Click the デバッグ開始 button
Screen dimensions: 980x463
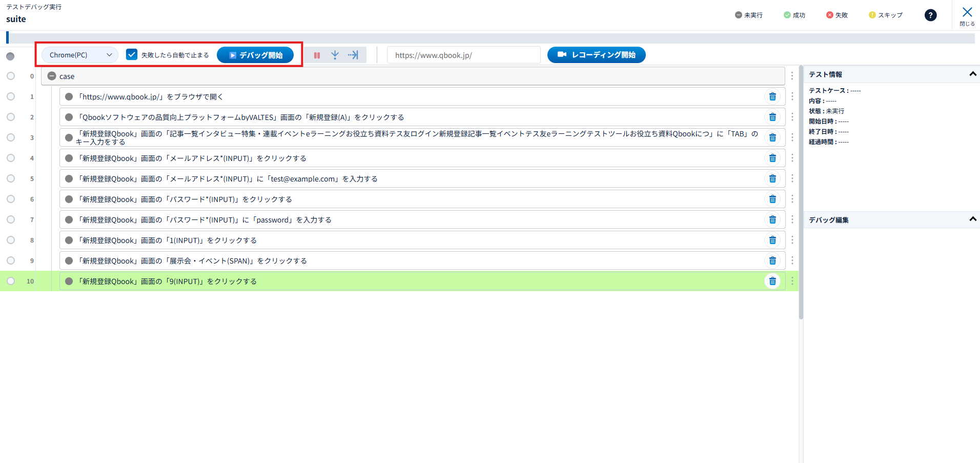click(255, 55)
